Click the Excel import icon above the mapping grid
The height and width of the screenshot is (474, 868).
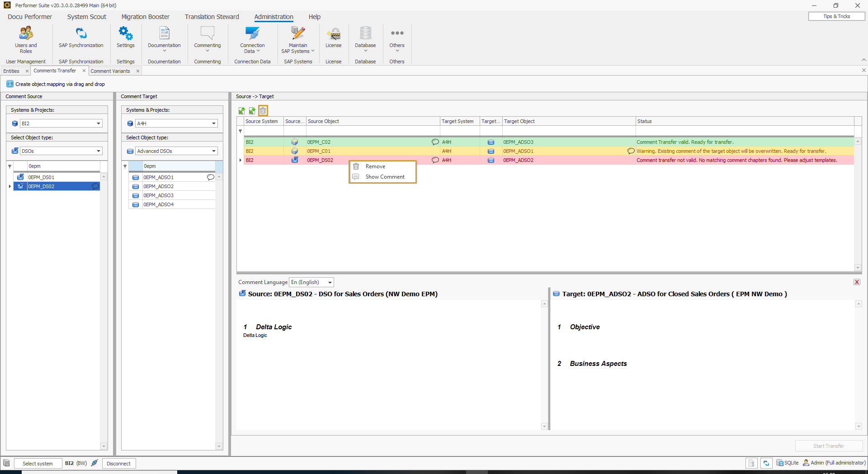[x=241, y=111]
